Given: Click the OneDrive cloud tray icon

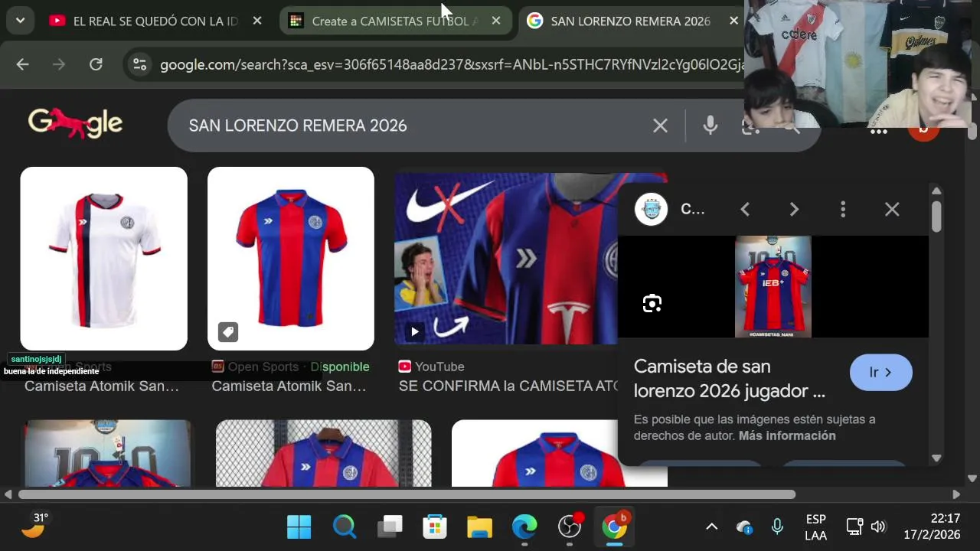Looking at the screenshot, I should point(744,527).
